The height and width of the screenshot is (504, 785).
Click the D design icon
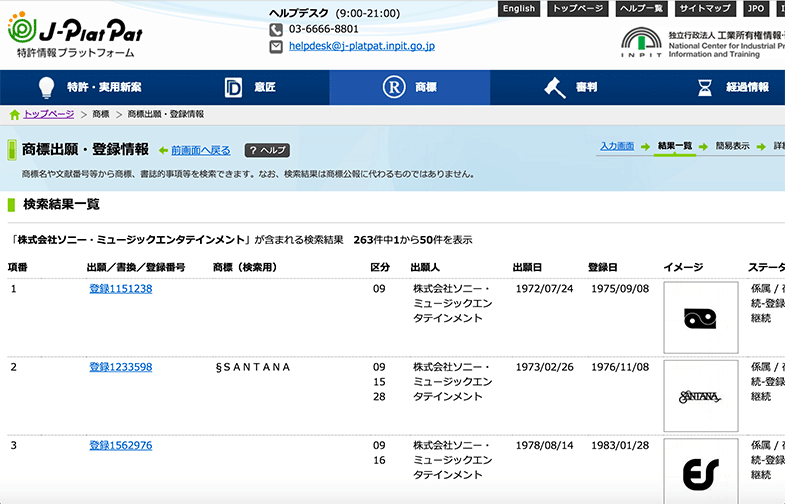click(233, 88)
